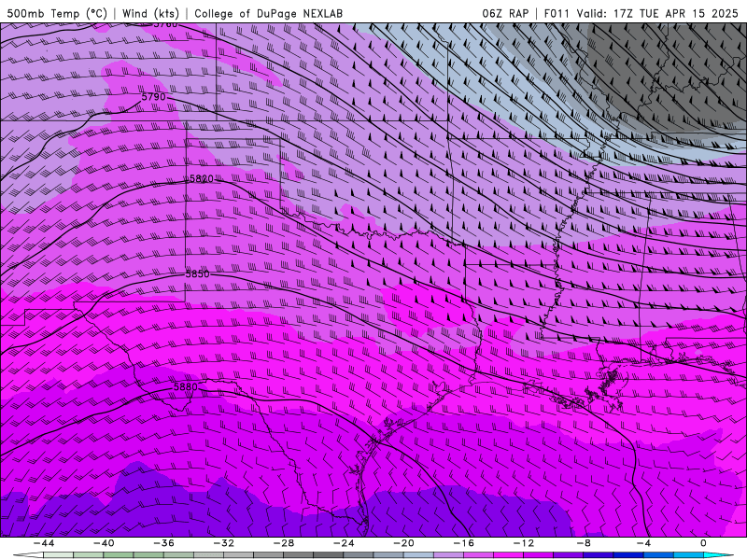Click the -44 colorbar tick label

tap(44, 543)
